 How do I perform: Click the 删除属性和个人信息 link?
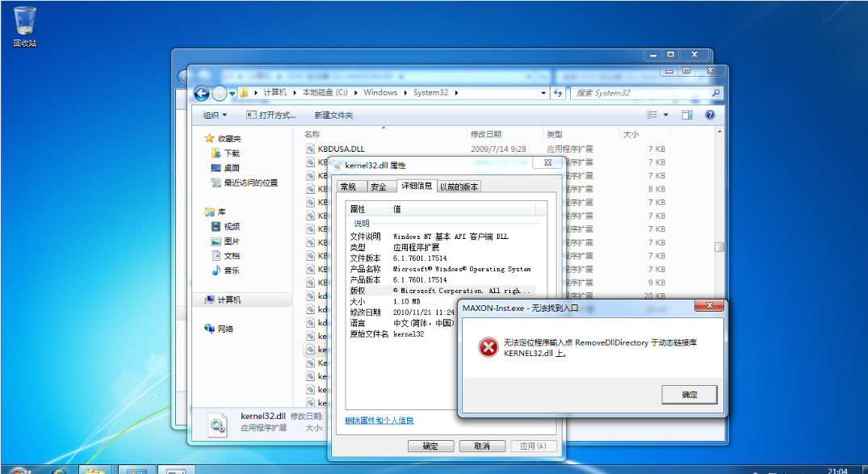click(x=381, y=420)
